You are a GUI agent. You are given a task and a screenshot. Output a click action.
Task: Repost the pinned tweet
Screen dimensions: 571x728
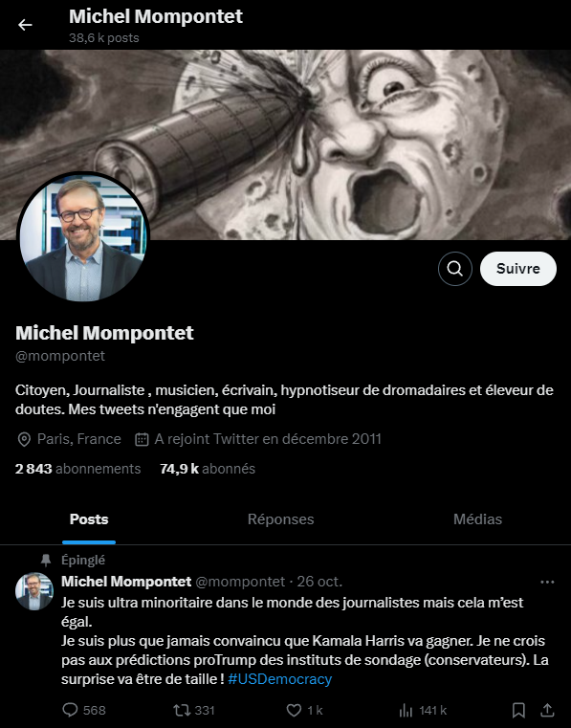coord(193,710)
